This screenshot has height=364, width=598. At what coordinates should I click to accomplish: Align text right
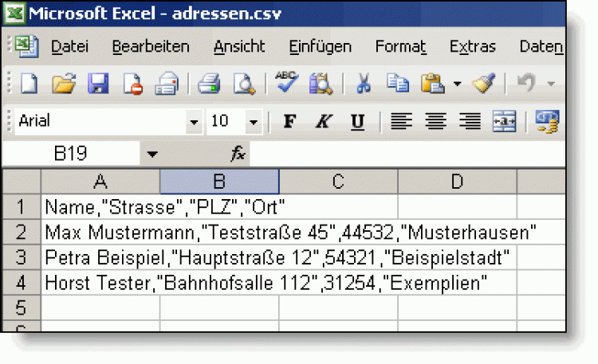(470, 121)
